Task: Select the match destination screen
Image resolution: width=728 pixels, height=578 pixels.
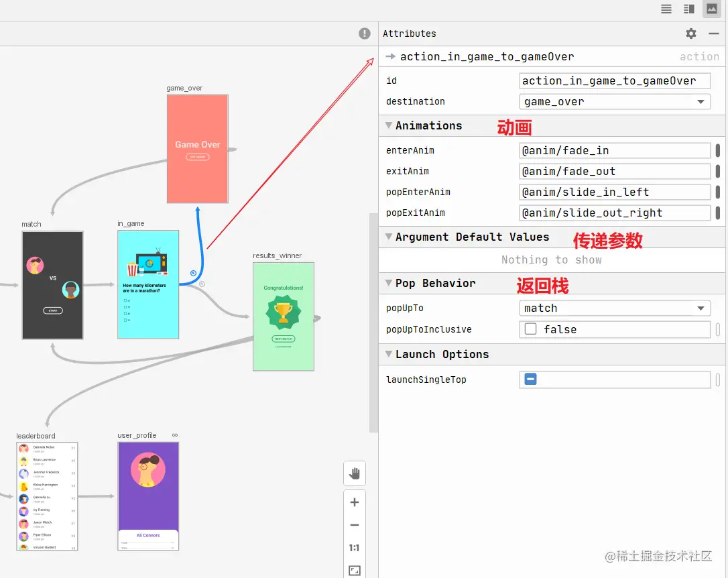Action: pos(52,285)
